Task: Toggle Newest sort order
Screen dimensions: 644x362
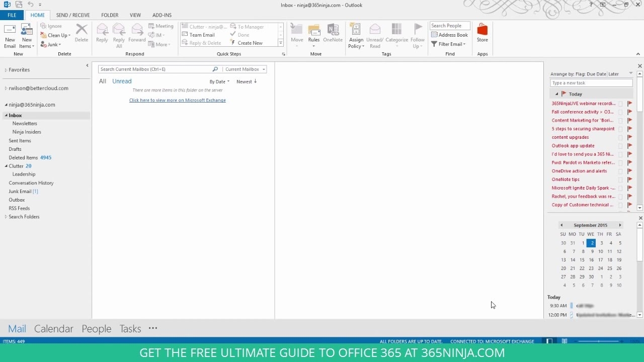Action: 247,81
